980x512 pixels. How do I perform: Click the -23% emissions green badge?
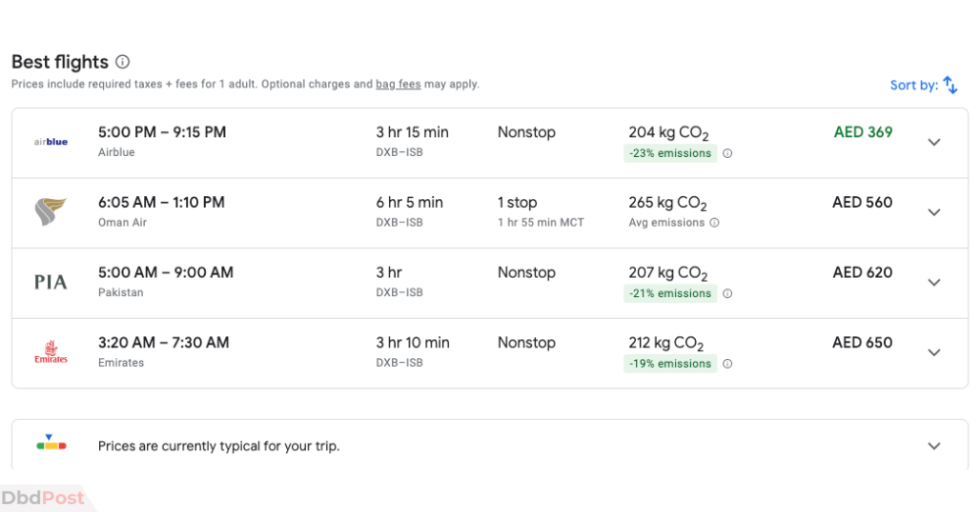click(x=670, y=153)
